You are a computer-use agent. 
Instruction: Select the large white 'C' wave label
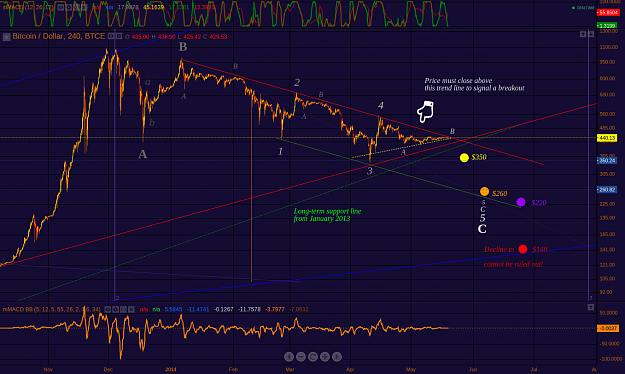click(x=482, y=229)
